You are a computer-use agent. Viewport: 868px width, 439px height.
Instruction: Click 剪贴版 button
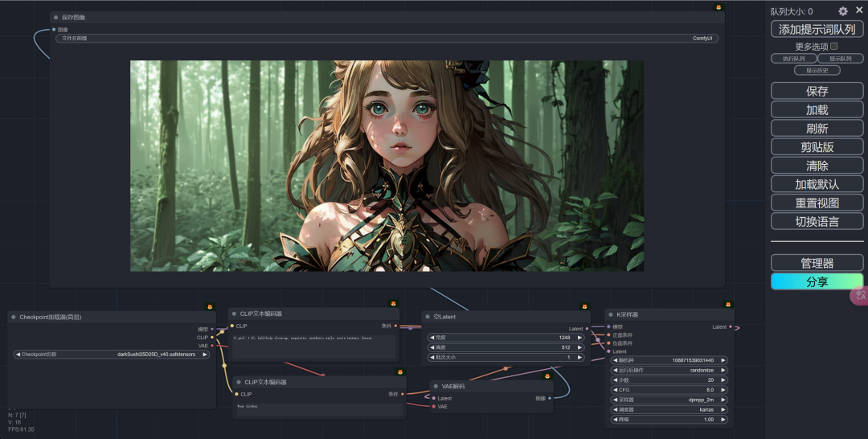point(817,146)
